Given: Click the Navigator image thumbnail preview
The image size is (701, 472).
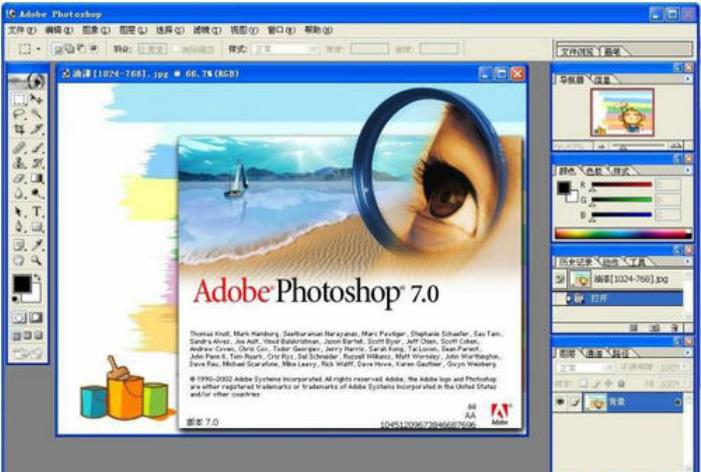Looking at the screenshot, I should 622,112.
